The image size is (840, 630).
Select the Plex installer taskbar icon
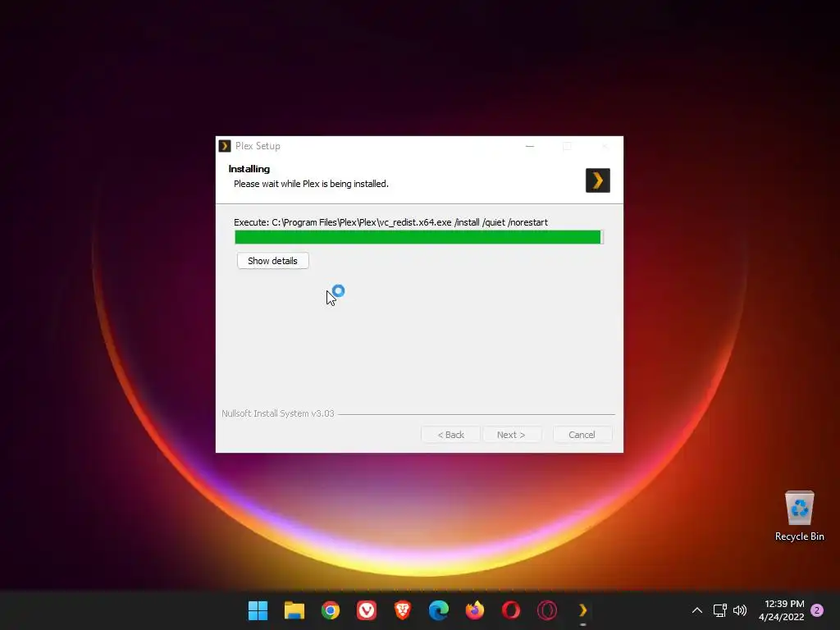[583, 610]
